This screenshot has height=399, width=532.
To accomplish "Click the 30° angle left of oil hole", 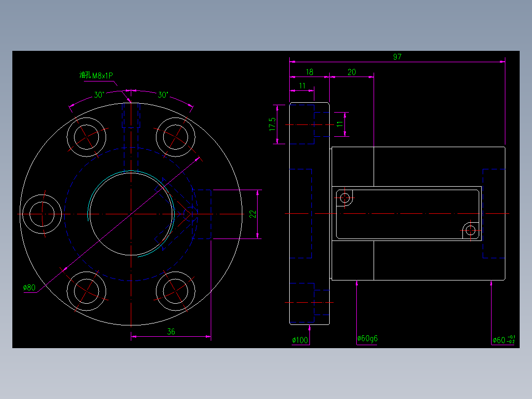I will click(x=99, y=95).
